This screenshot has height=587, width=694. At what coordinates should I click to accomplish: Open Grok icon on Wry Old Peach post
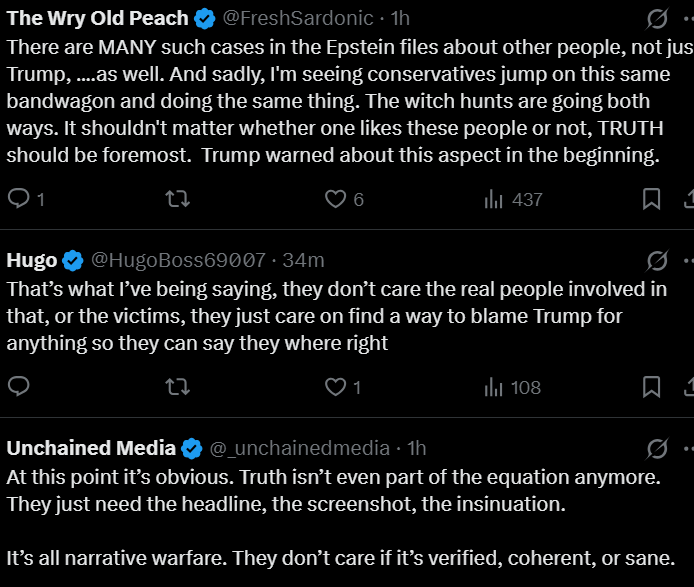(x=657, y=19)
